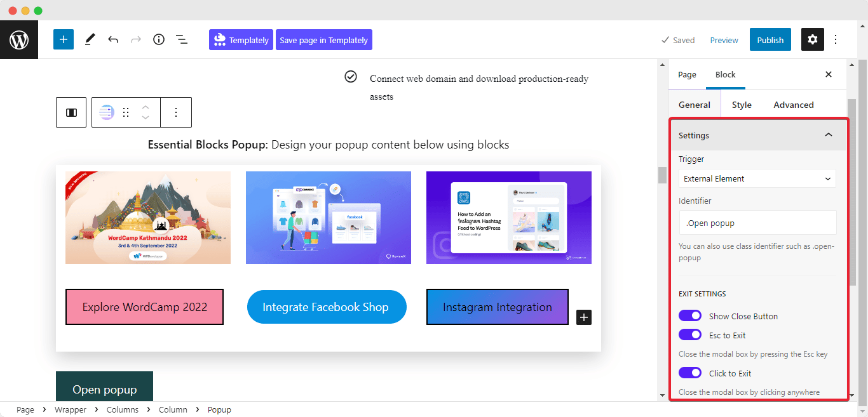Open block toolbar options three dots
Viewport: 868px width, 417px height.
coord(176,112)
